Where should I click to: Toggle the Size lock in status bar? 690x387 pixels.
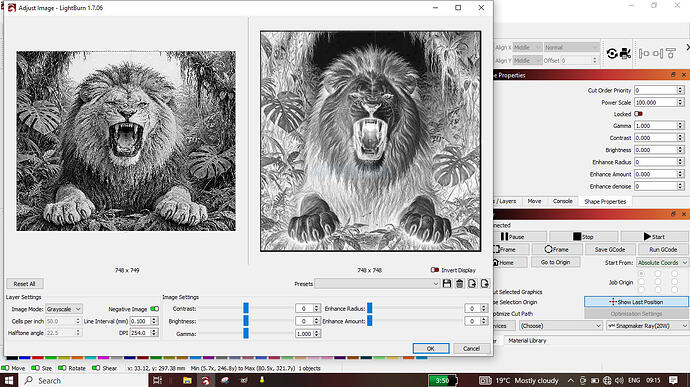coord(35,368)
